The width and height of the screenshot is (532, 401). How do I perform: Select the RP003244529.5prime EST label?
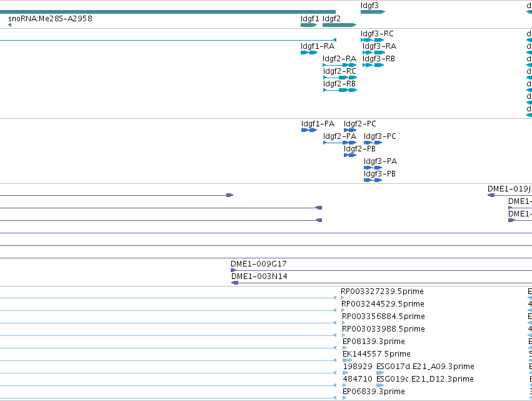[383, 304]
